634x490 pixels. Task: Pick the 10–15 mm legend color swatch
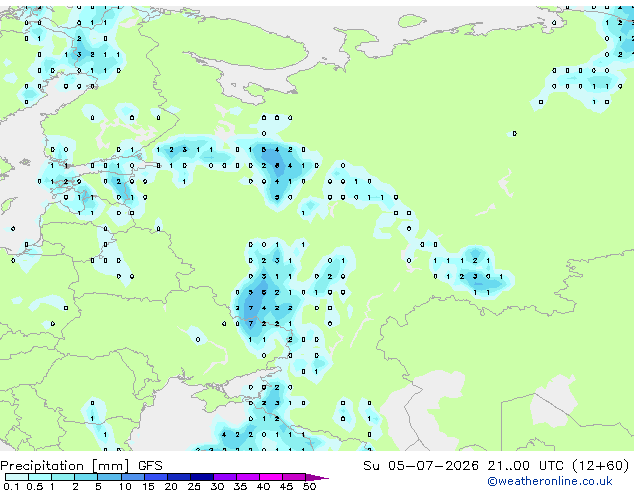(x=132, y=477)
